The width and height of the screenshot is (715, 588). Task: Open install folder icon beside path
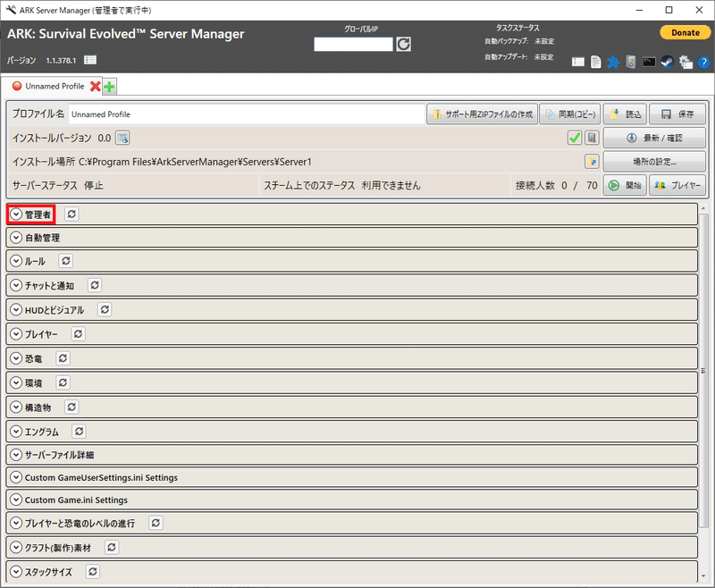pyautogui.click(x=592, y=162)
